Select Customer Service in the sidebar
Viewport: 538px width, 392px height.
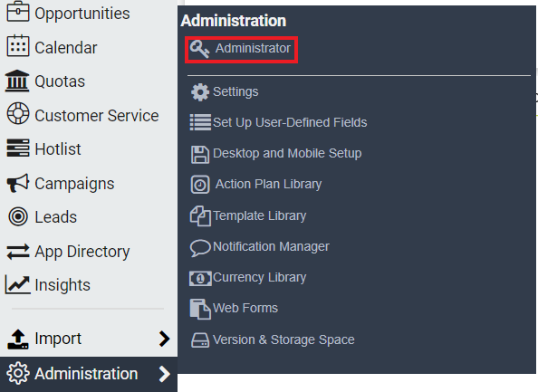point(82,115)
